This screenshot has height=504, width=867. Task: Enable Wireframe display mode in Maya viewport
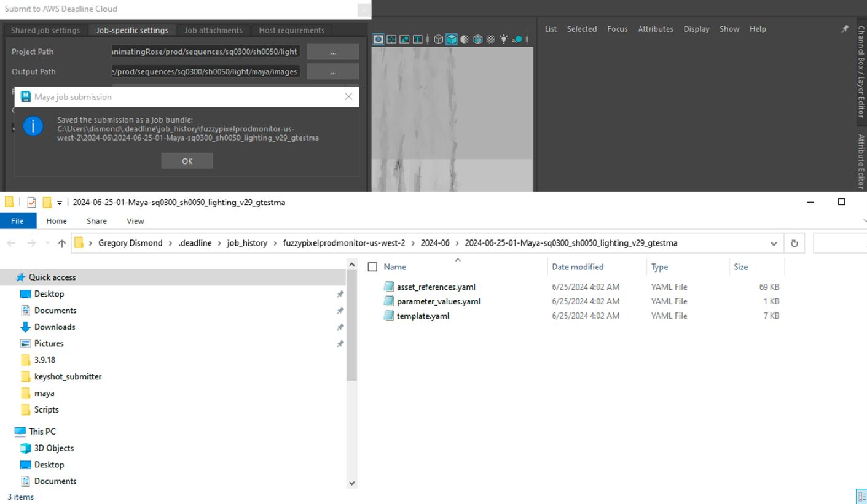click(x=438, y=39)
